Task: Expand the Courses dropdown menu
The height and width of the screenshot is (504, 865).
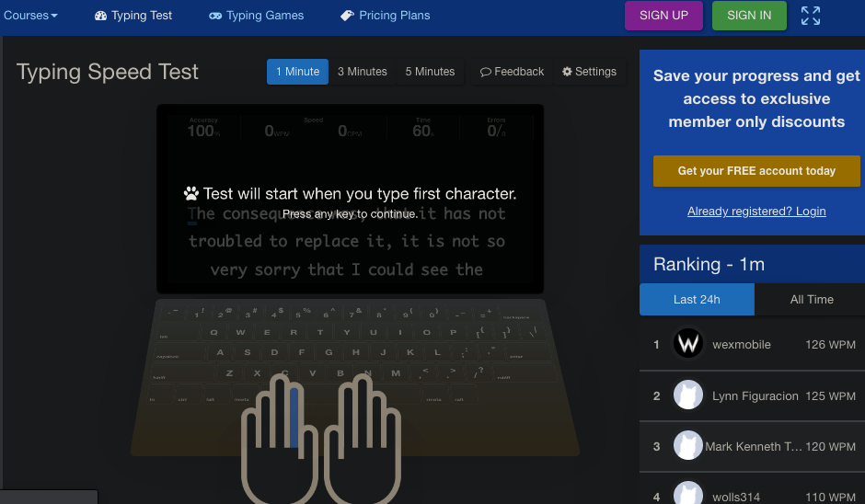Action: click(30, 16)
